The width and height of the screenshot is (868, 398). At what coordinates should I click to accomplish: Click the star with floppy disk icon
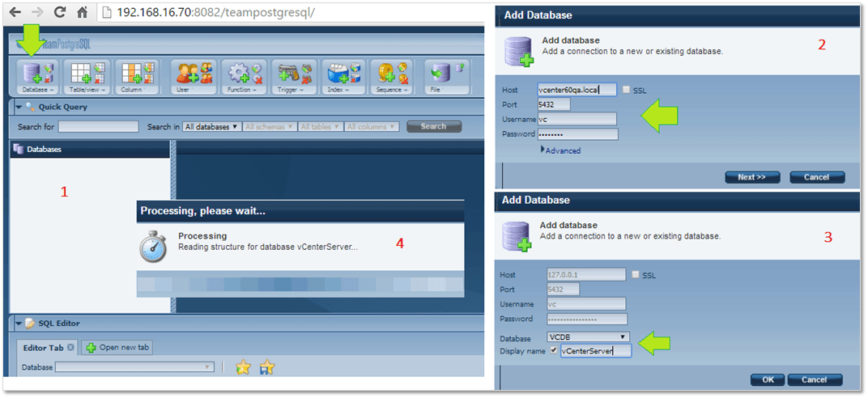(267, 367)
